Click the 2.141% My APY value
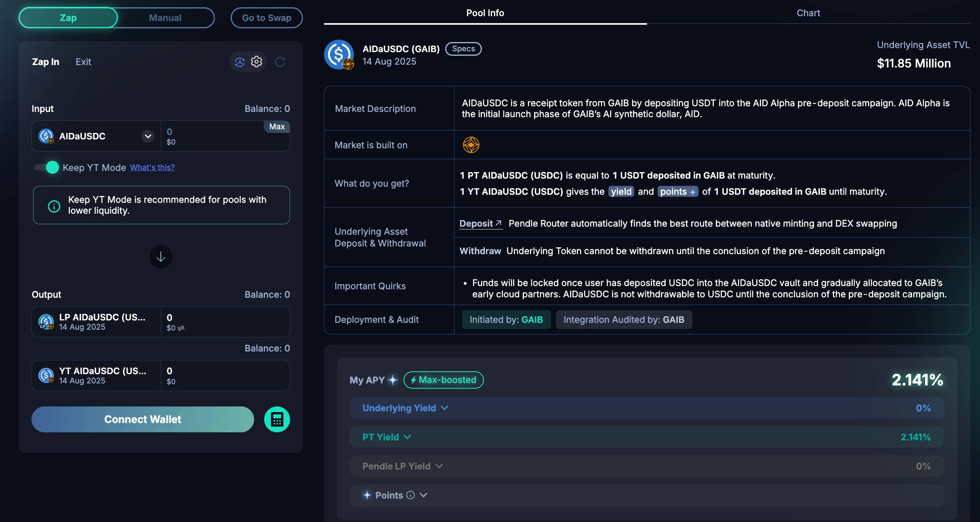 pos(917,380)
